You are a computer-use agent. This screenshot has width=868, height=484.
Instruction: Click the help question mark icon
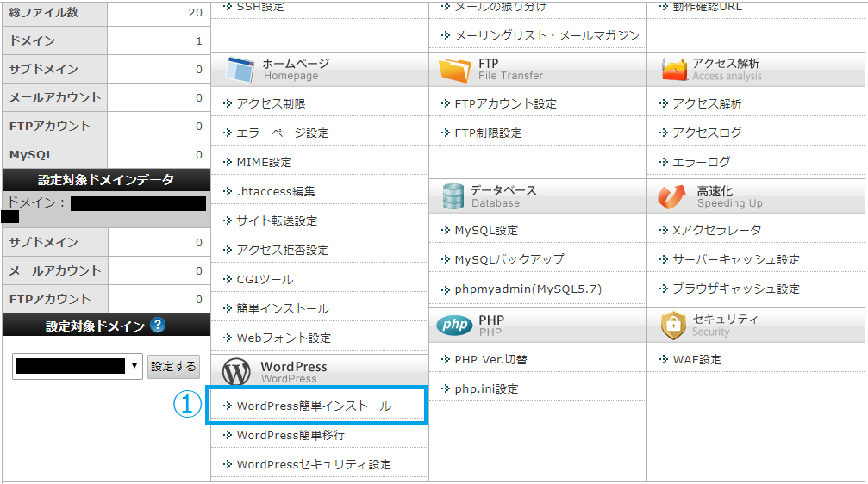[x=158, y=325]
